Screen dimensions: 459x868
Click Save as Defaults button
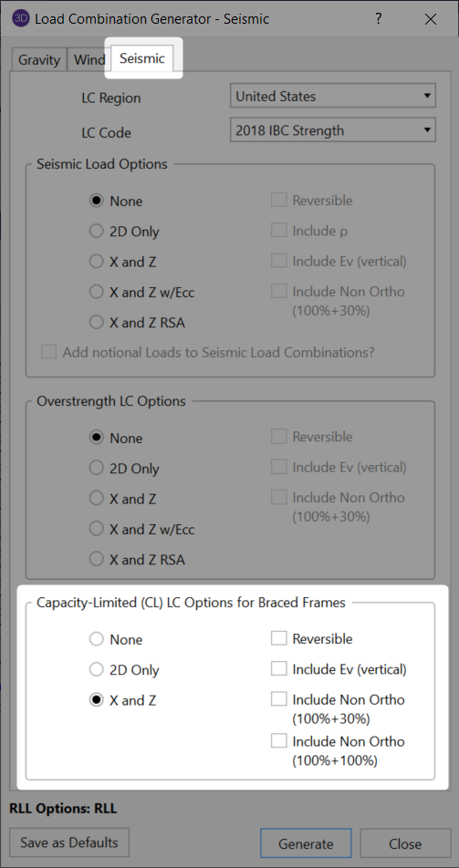[69, 842]
